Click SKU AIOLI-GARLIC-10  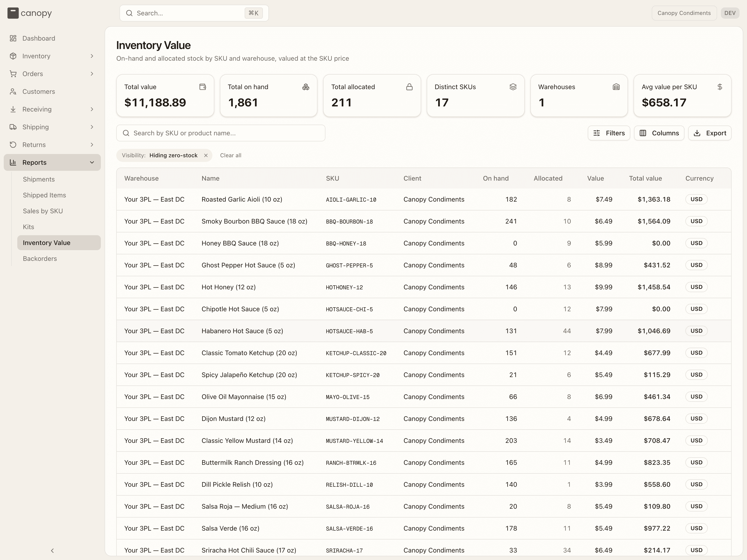pos(351,199)
